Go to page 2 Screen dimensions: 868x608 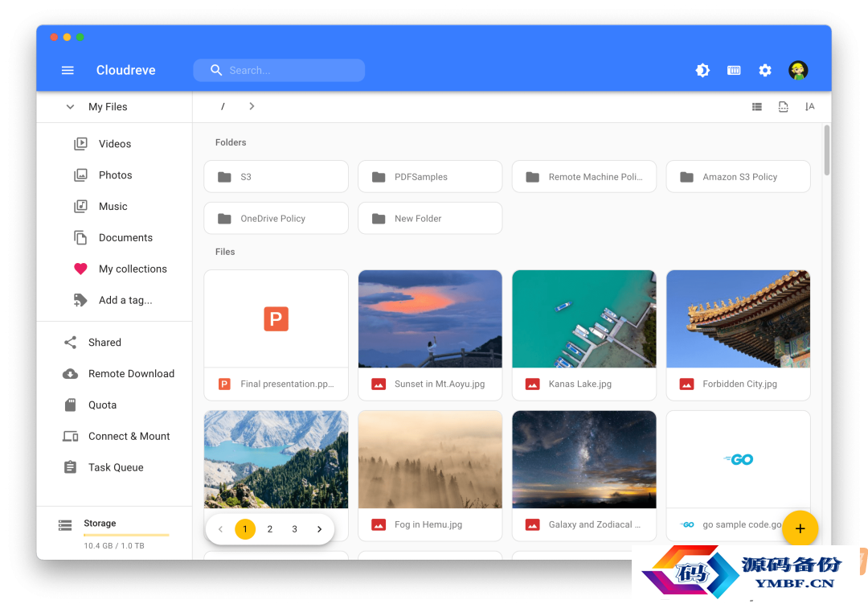coord(269,529)
